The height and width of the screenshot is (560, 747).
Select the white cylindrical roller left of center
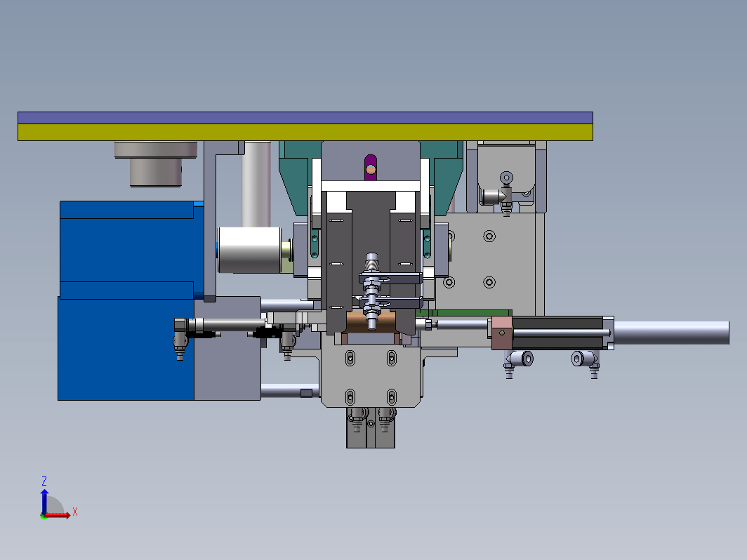(250, 250)
